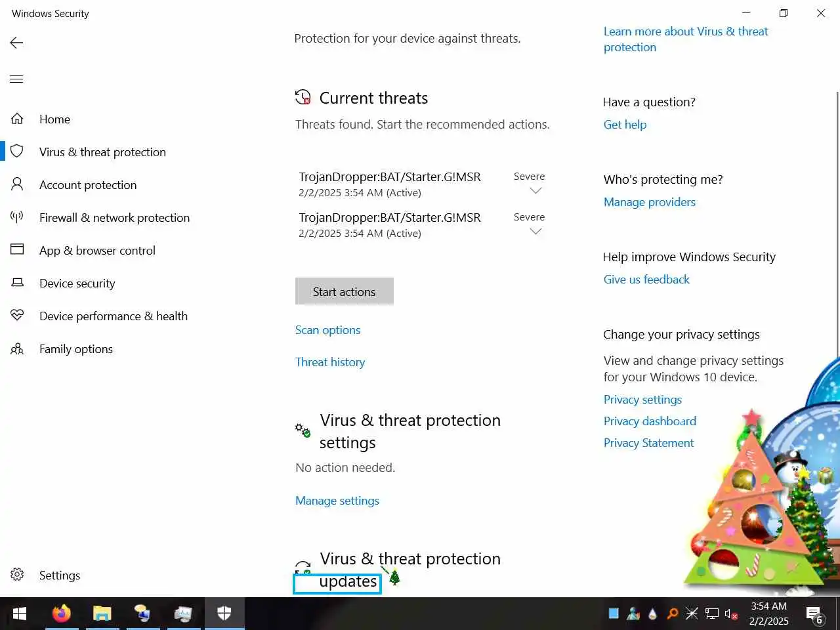Open the Threat history link
840x630 pixels.
330,362
